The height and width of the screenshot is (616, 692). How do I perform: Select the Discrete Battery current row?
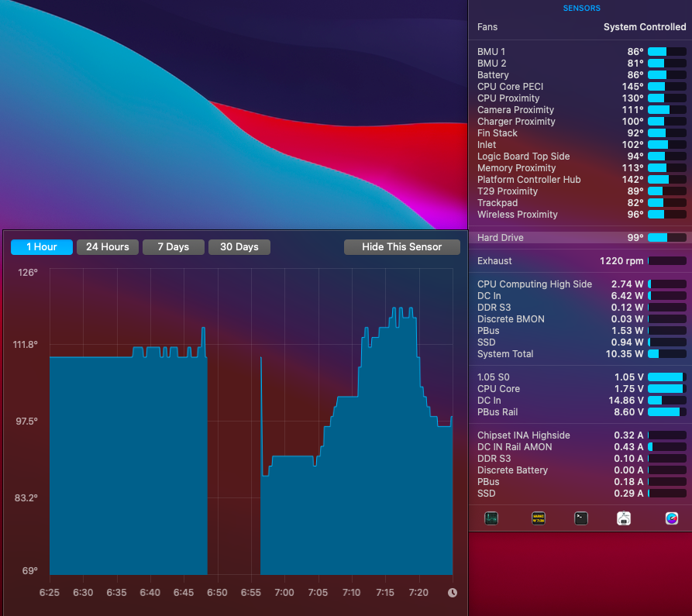581,470
